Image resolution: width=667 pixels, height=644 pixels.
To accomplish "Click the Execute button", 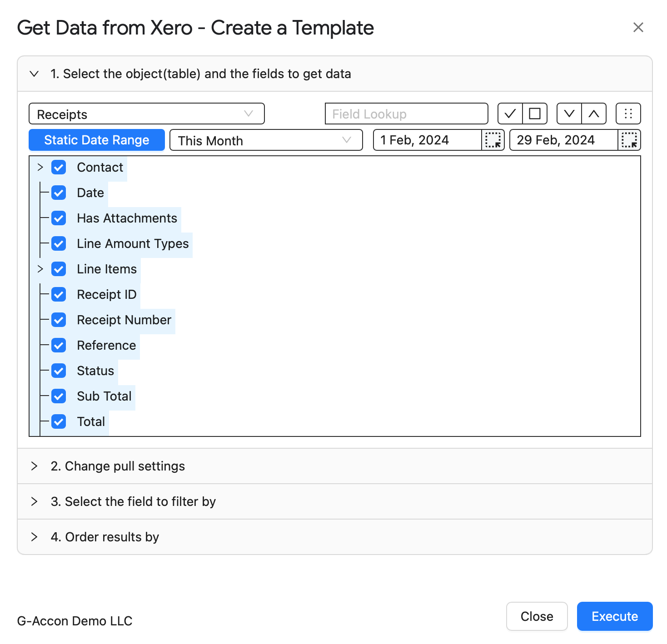I will tap(615, 616).
